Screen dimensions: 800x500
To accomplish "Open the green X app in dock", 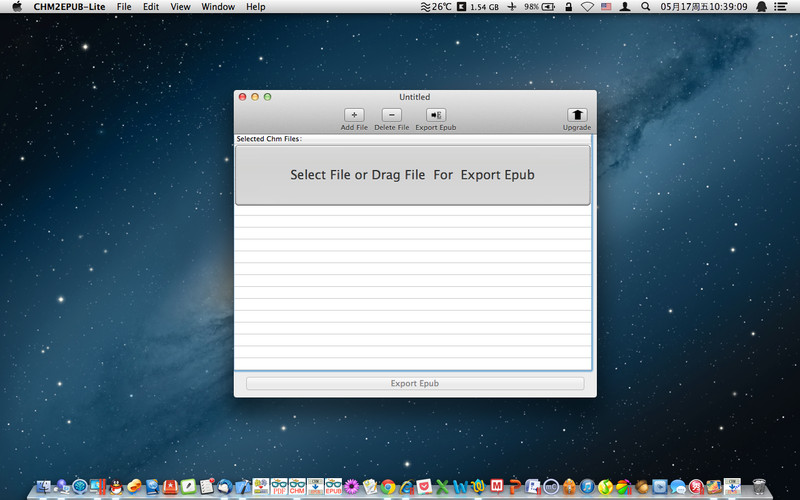I will [x=442, y=487].
